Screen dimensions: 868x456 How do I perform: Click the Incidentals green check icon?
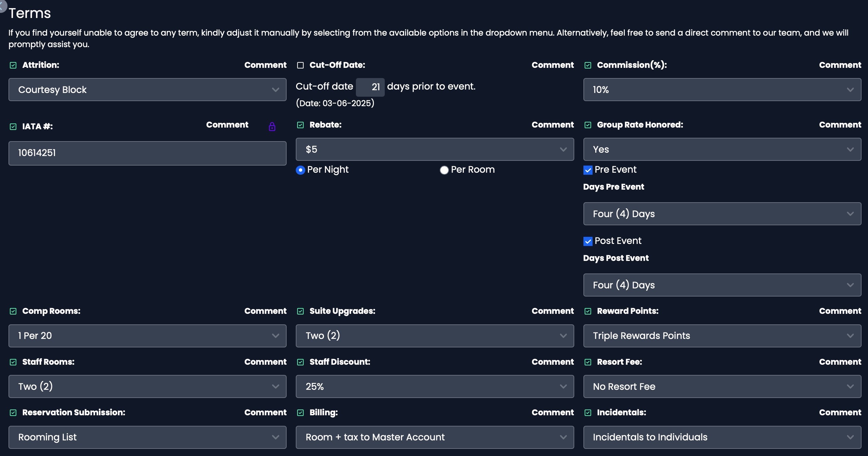(588, 413)
